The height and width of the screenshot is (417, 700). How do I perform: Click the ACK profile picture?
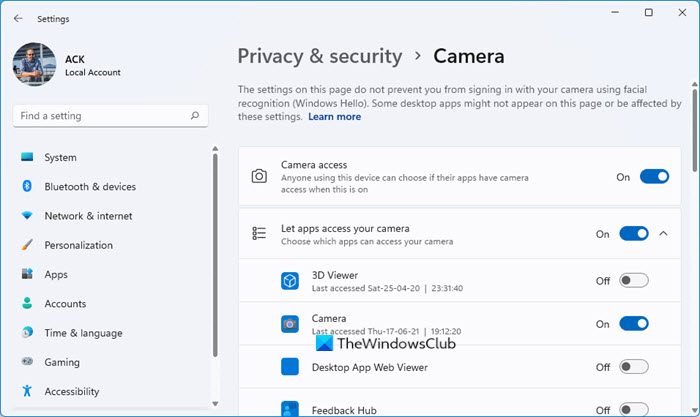(x=34, y=64)
